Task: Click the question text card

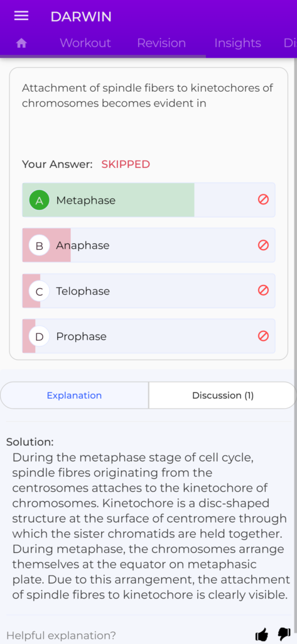Action: coord(148,214)
